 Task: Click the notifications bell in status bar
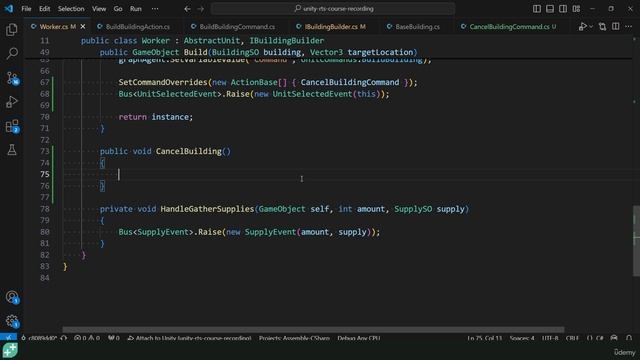pos(629,338)
